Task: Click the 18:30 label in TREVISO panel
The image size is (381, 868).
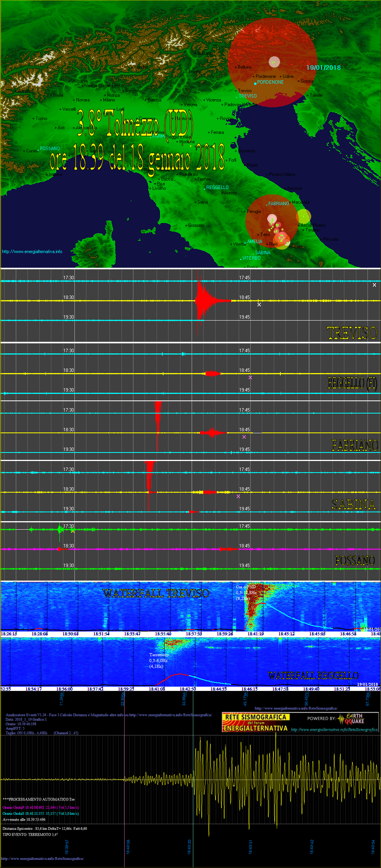Action: coord(69,297)
